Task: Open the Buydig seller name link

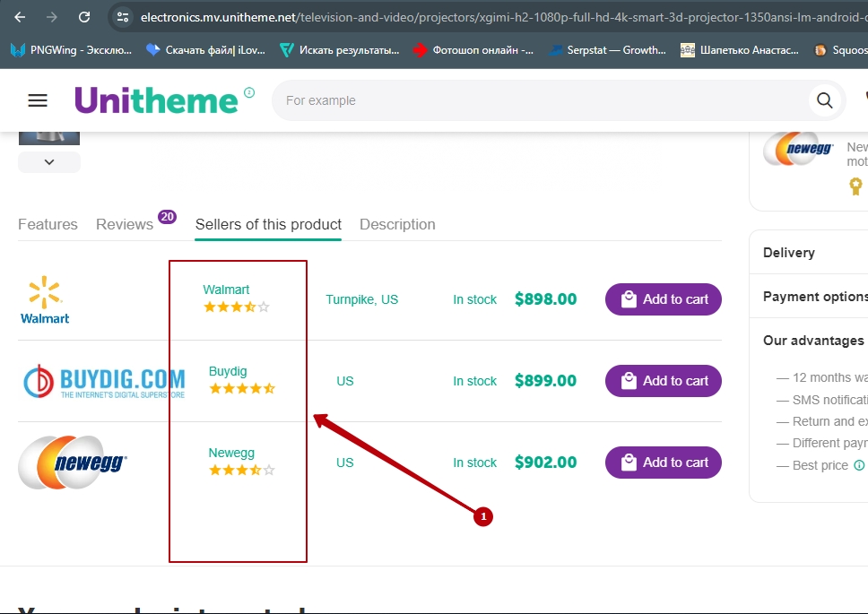Action: tap(228, 371)
